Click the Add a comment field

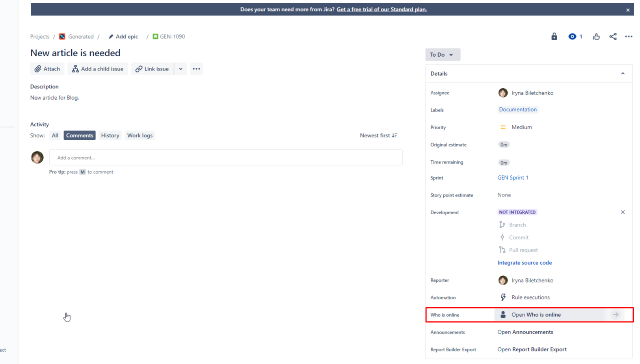[226, 158]
